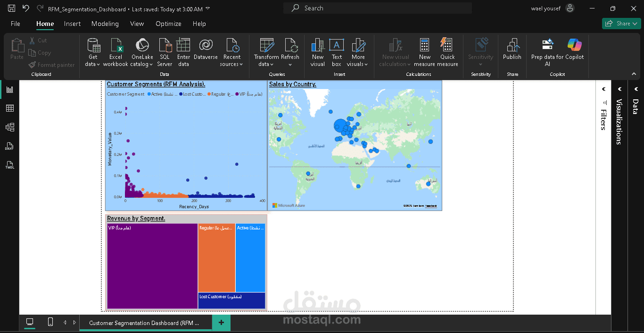Switch to mobile layout view

pyautogui.click(x=50, y=322)
